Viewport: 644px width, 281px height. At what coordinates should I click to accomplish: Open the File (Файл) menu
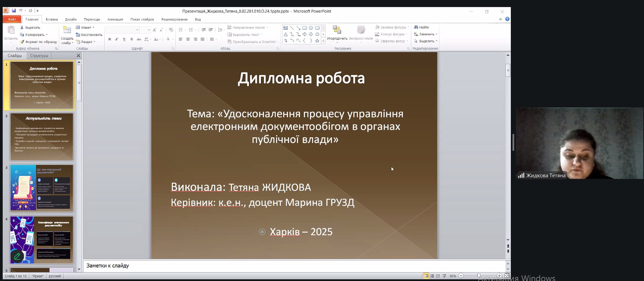pyautogui.click(x=12, y=19)
